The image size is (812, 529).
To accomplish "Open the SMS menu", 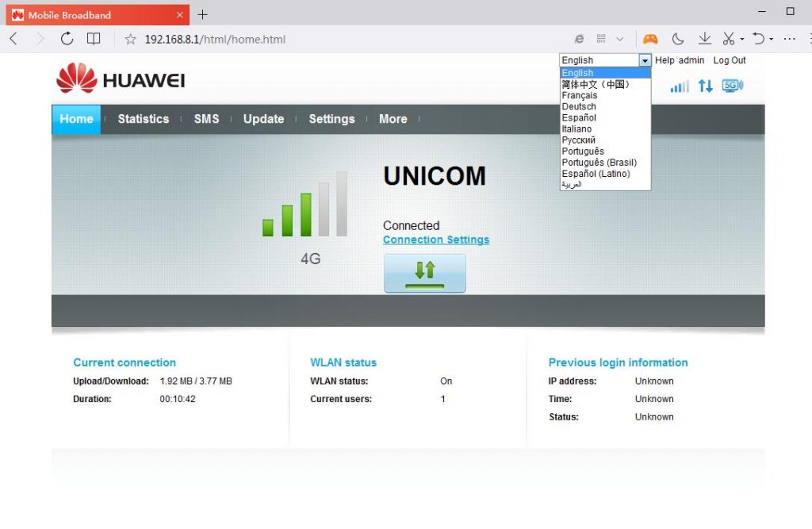I will coord(206,119).
